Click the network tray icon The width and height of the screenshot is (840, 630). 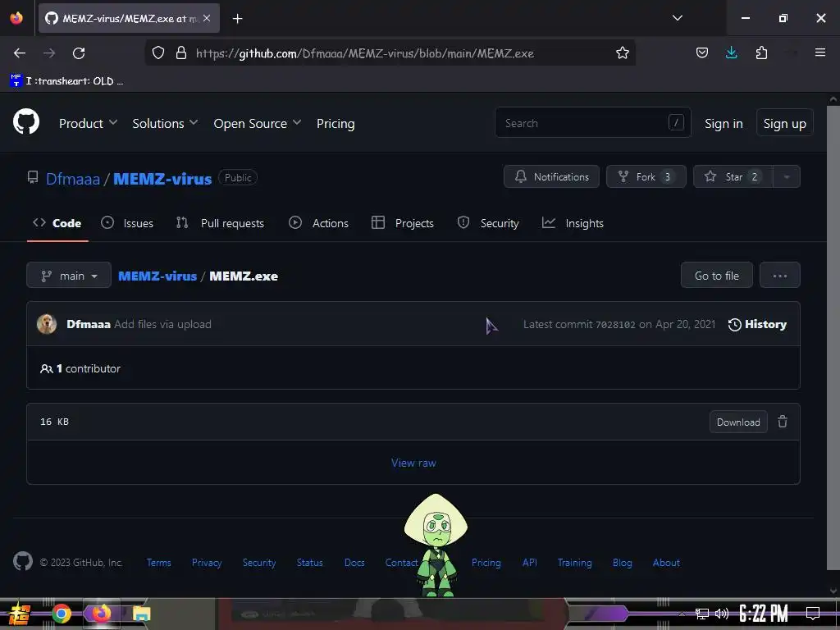coord(702,614)
